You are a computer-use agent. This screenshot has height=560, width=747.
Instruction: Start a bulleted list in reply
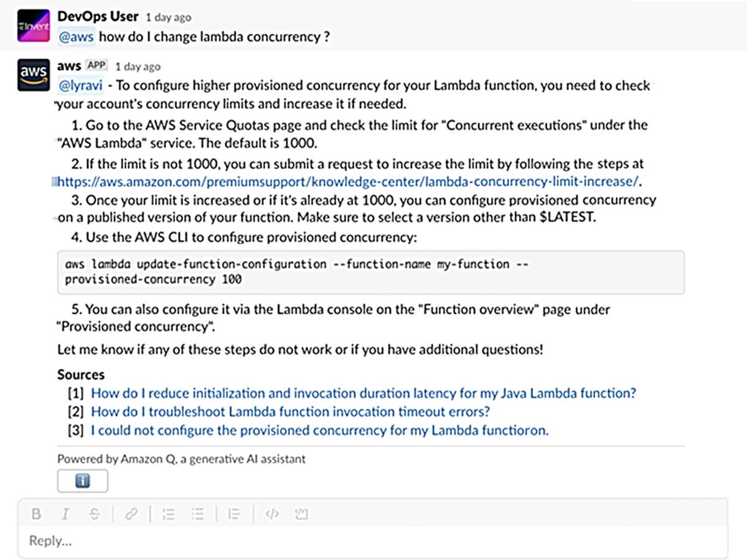coord(198,514)
